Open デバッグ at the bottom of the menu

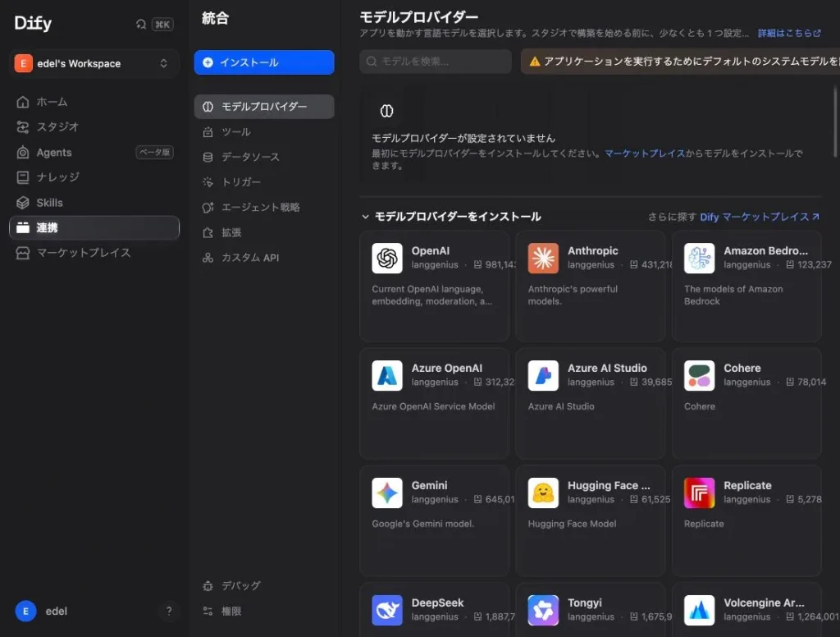264,585
